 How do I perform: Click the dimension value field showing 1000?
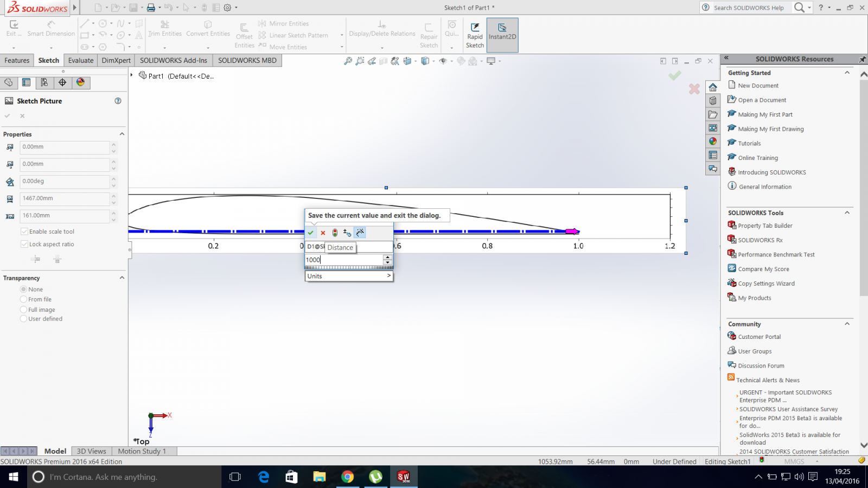[x=344, y=260]
